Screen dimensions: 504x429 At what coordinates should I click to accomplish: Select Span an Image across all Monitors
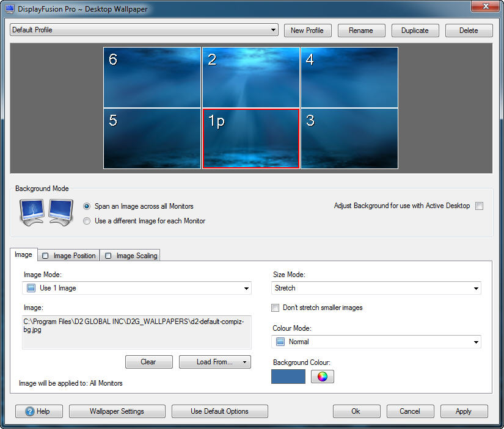87,206
